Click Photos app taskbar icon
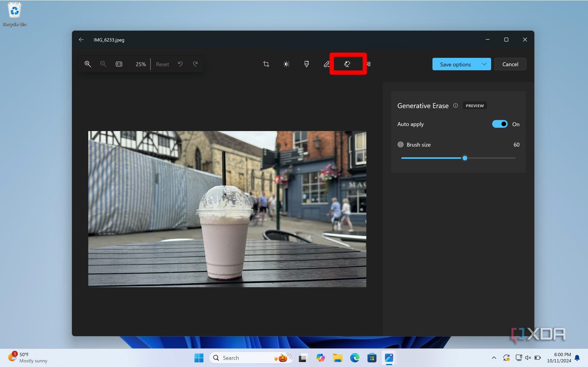 coord(389,358)
